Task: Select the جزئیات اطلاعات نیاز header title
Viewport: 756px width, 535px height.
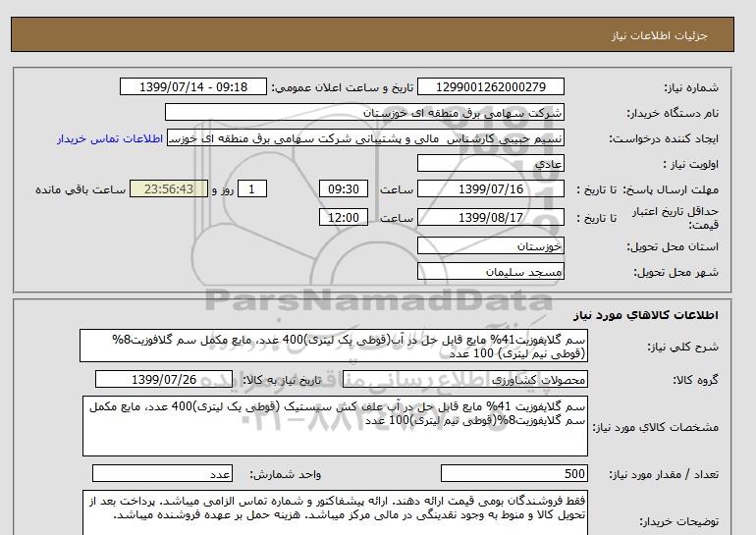Action: click(x=660, y=35)
